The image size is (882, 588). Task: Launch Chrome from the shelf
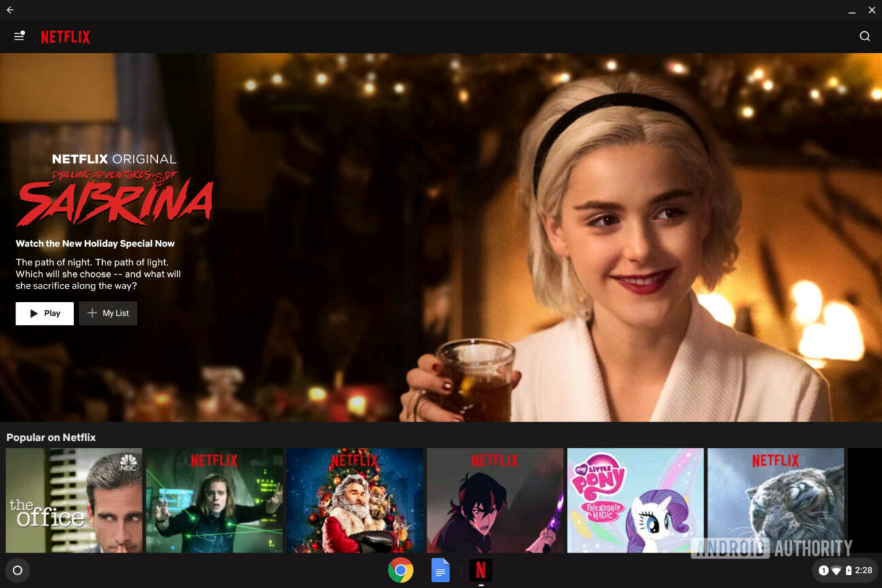point(401,570)
